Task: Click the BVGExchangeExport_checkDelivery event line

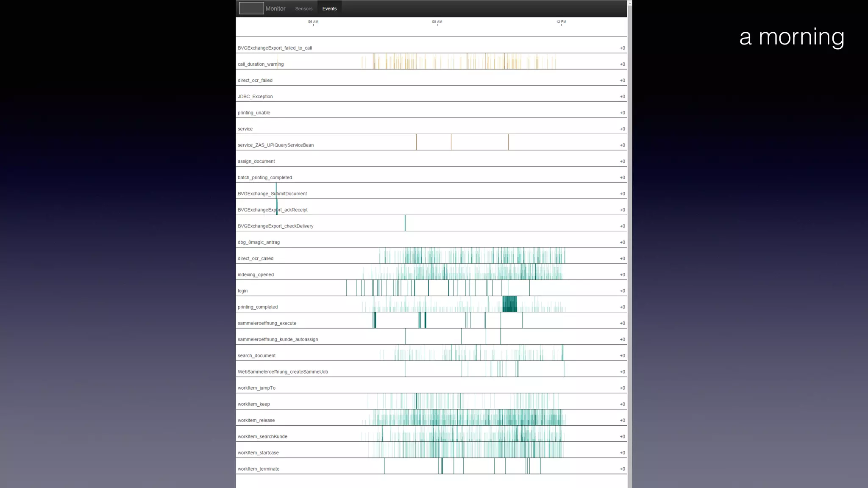Action: (x=405, y=223)
